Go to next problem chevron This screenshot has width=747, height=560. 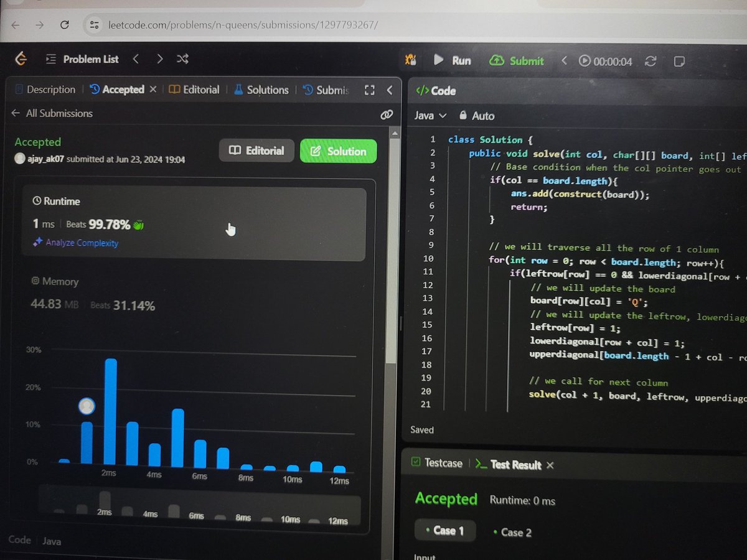pos(160,59)
